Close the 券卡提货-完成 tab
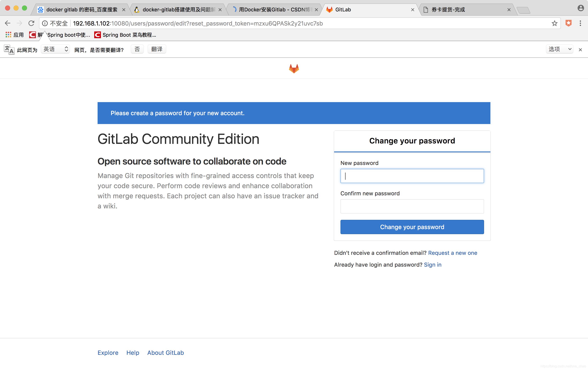The image size is (588, 370). tap(509, 10)
